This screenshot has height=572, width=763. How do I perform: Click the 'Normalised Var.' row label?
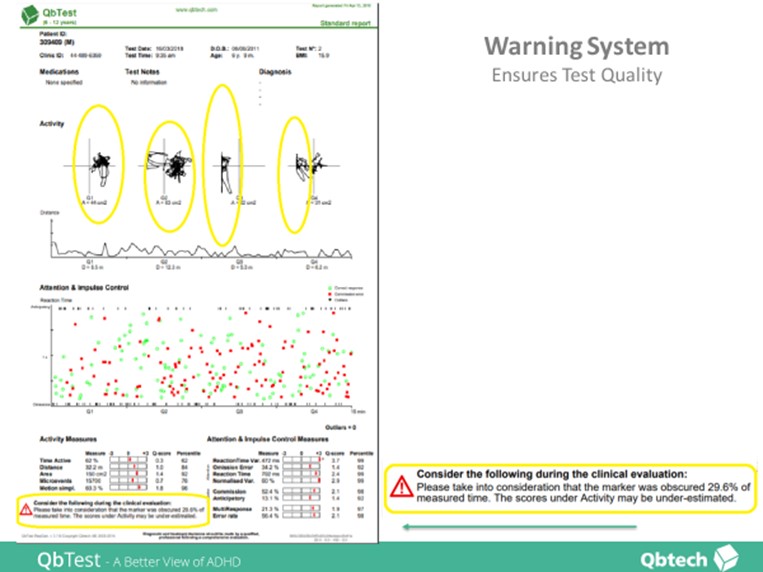click(234, 480)
